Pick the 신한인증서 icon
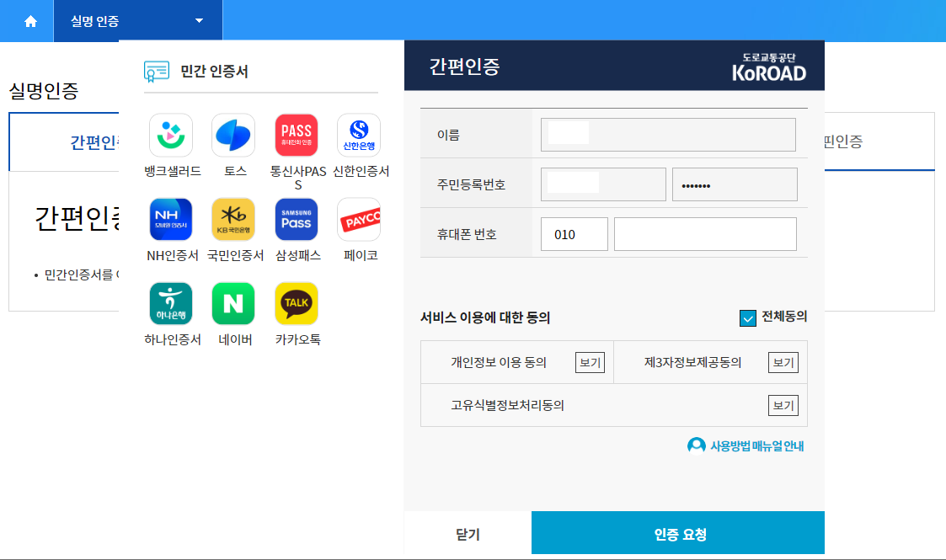The height and width of the screenshot is (560, 946). [x=359, y=135]
